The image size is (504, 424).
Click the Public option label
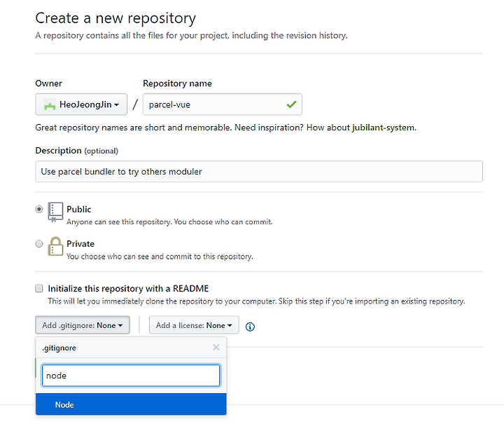click(78, 210)
